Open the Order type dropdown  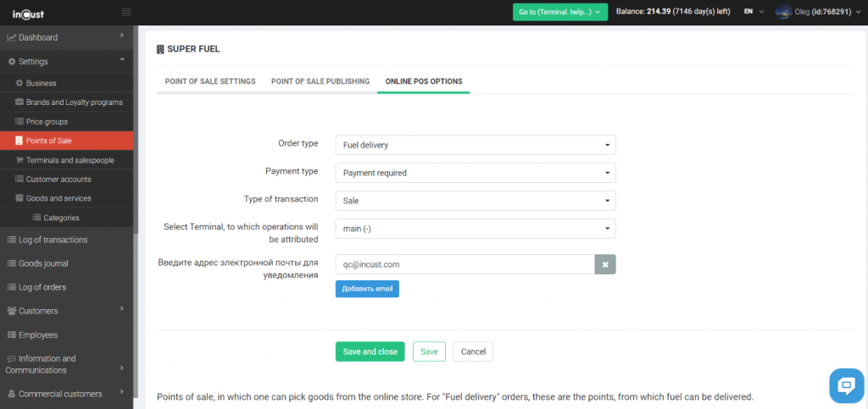click(476, 146)
